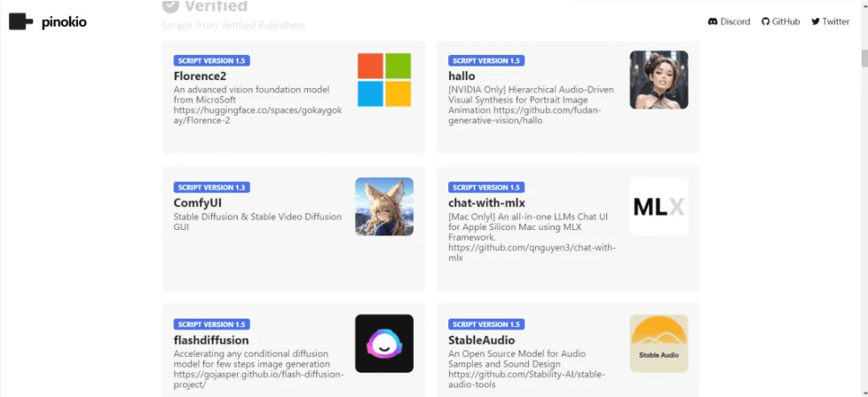The height and width of the screenshot is (397, 868).
Task: Click the Verified checkmark icon
Action: click(x=170, y=5)
